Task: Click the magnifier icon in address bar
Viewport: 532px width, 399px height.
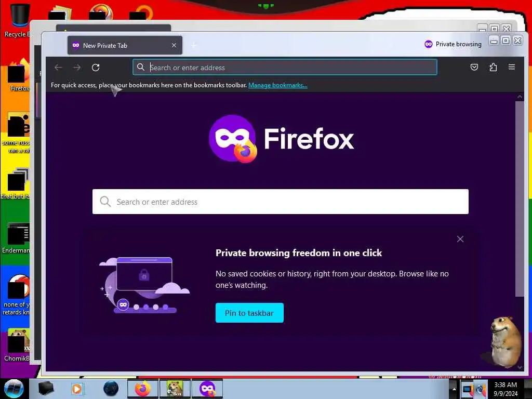Action: tap(140, 67)
